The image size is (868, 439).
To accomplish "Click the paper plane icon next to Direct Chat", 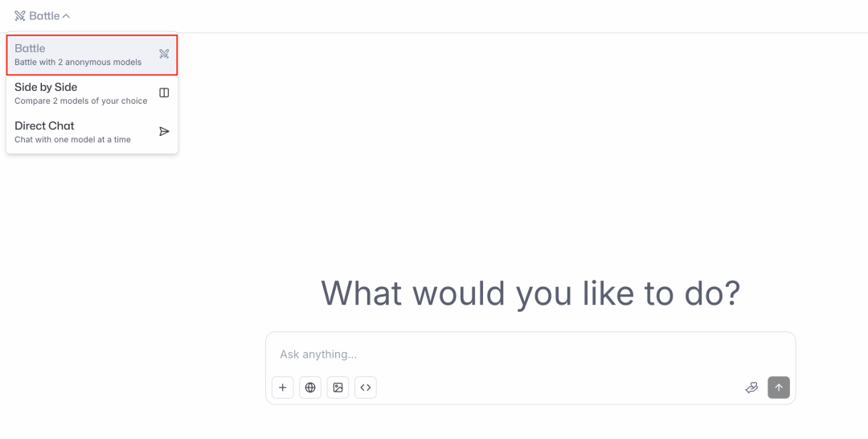I will click(164, 131).
